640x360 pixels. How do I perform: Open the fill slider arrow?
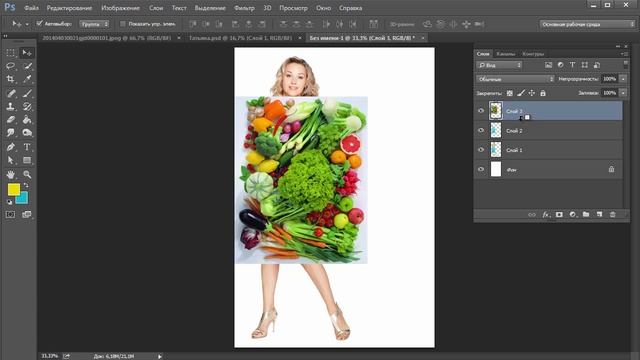pos(623,93)
